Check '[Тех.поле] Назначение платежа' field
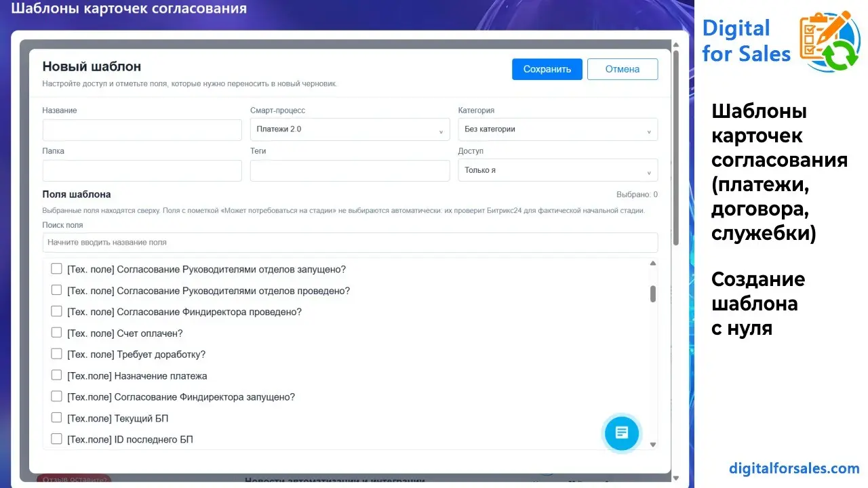 [56, 375]
